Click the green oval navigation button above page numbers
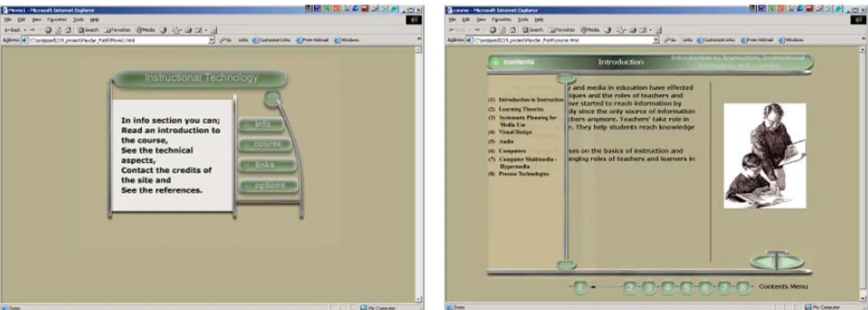Image resolution: width=868 pixels, height=310 pixels. click(x=776, y=260)
